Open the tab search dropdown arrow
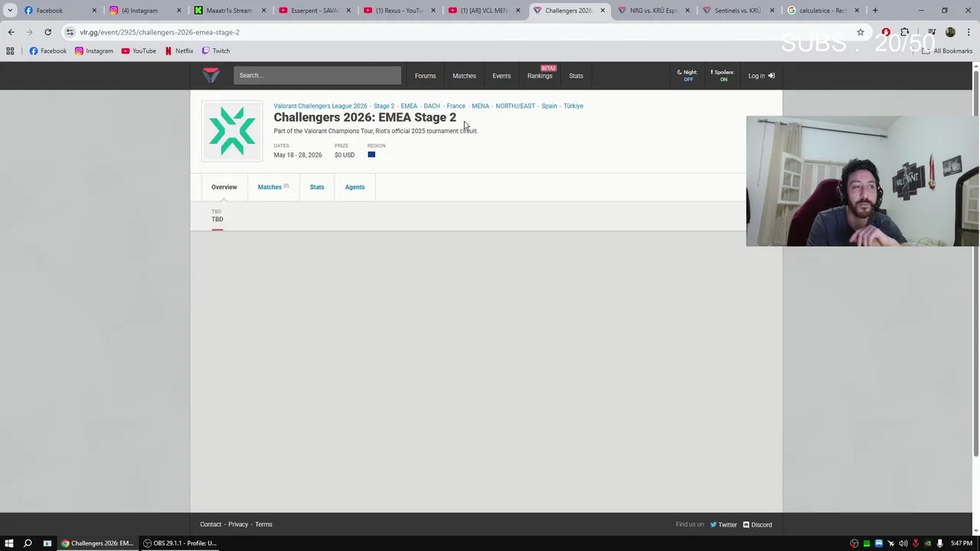980x551 pixels. 10,11
